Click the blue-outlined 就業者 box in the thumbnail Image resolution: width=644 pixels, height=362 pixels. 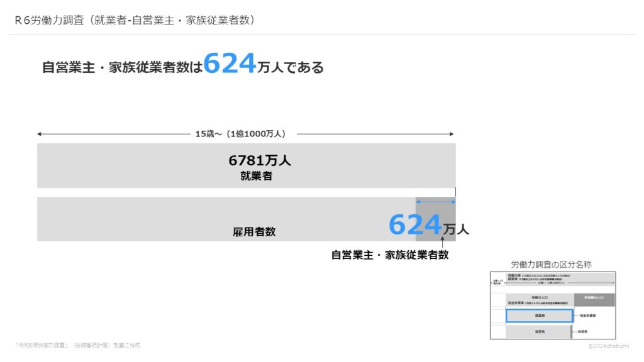[540, 315]
